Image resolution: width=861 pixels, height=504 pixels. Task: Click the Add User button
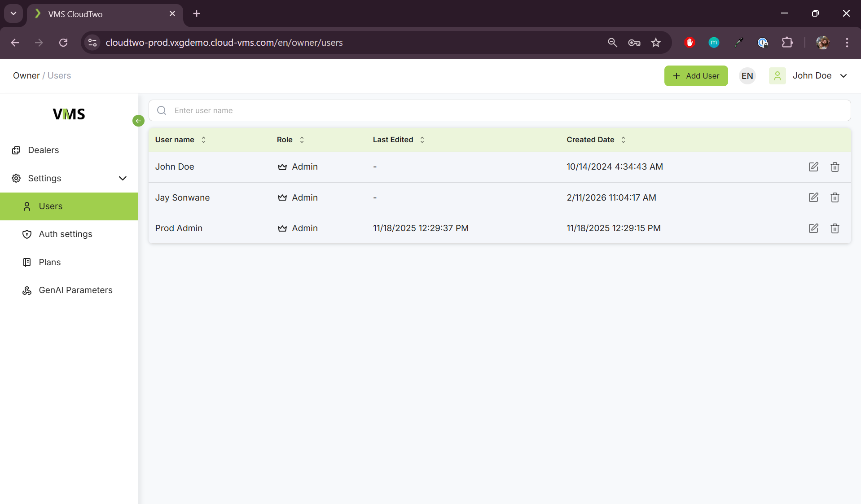click(696, 76)
